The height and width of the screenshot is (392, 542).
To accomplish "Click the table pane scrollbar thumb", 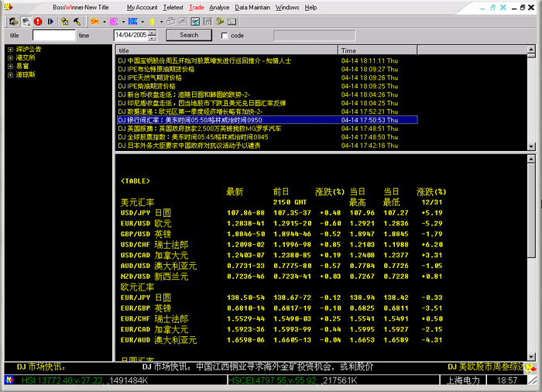I will (x=531, y=211).
